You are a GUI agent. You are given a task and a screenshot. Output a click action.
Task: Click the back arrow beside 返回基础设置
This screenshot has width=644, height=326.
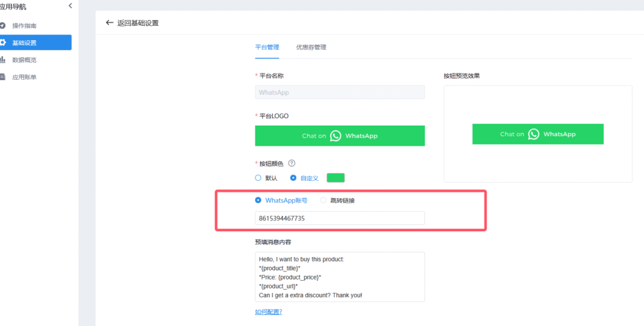[x=109, y=23]
